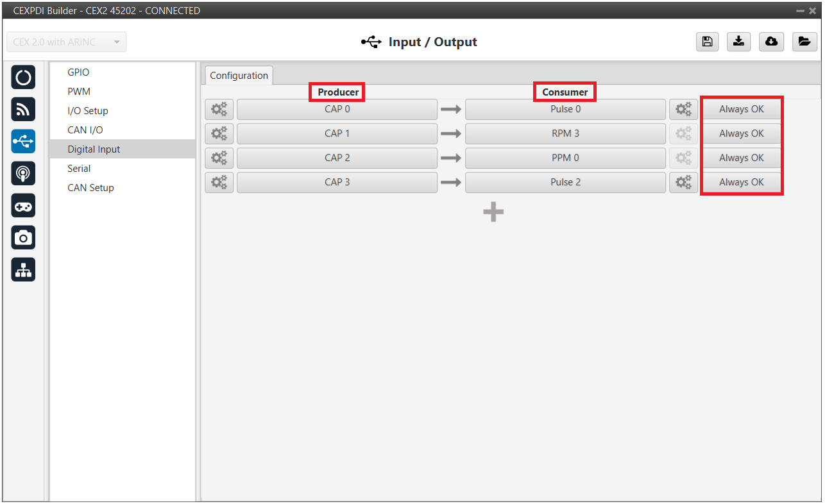The height and width of the screenshot is (504, 825).
Task: Select the PWM menu item
Action: point(79,92)
